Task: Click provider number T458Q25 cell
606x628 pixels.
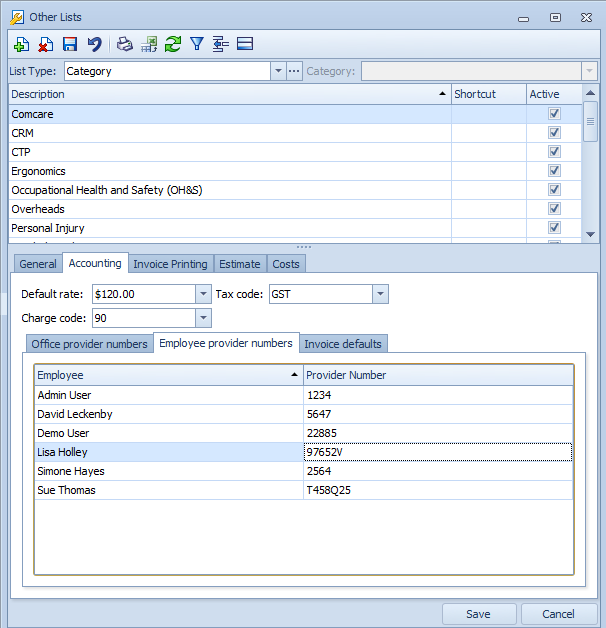Action: pos(438,490)
